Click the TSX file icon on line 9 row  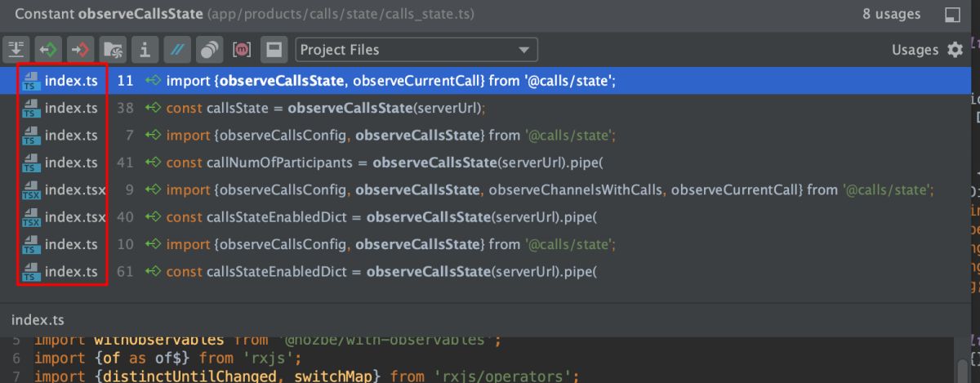tap(31, 189)
